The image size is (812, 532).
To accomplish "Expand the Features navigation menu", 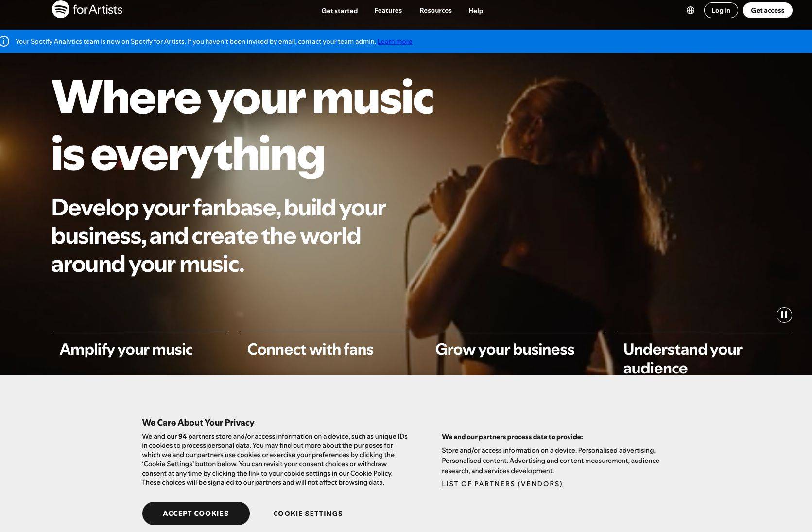I will click(x=388, y=10).
